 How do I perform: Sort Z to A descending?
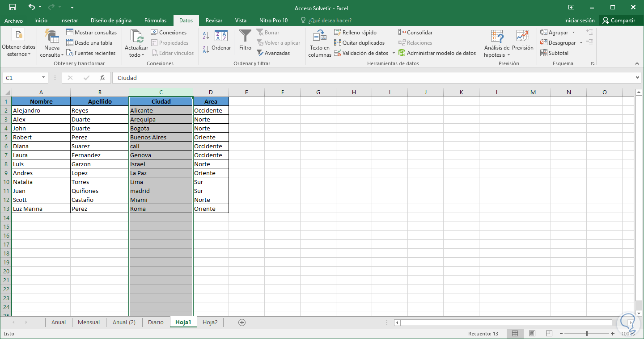coord(206,49)
